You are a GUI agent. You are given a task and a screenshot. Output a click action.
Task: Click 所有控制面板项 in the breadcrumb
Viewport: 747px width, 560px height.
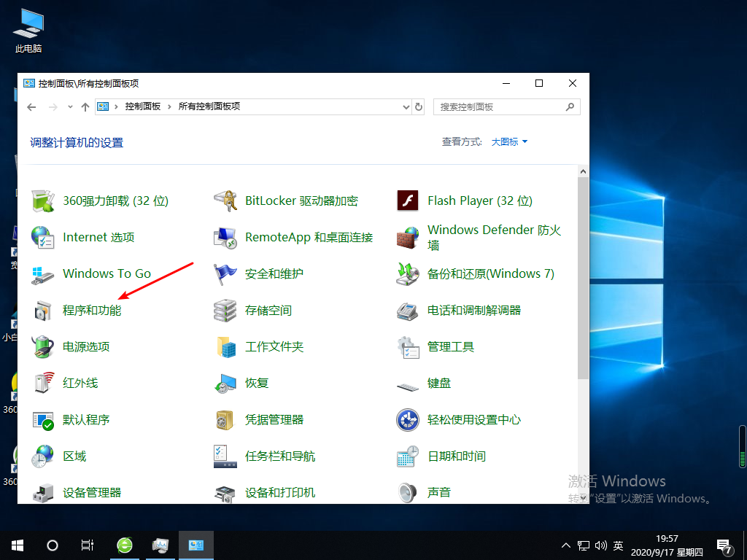click(x=209, y=106)
